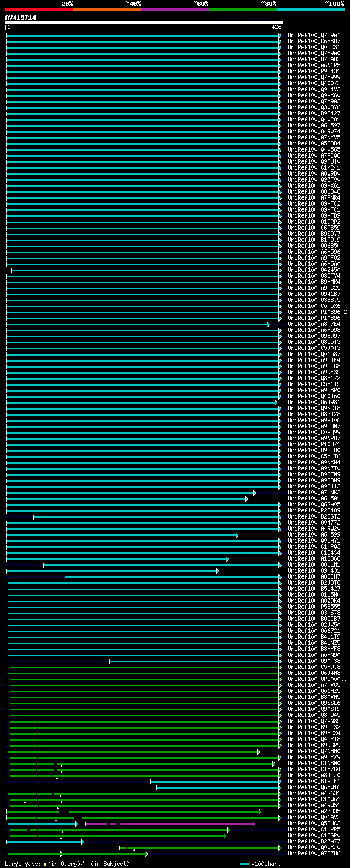
Task: Click hit label UniRef100_Q3EBJ5
Action: (x=314, y=300)
